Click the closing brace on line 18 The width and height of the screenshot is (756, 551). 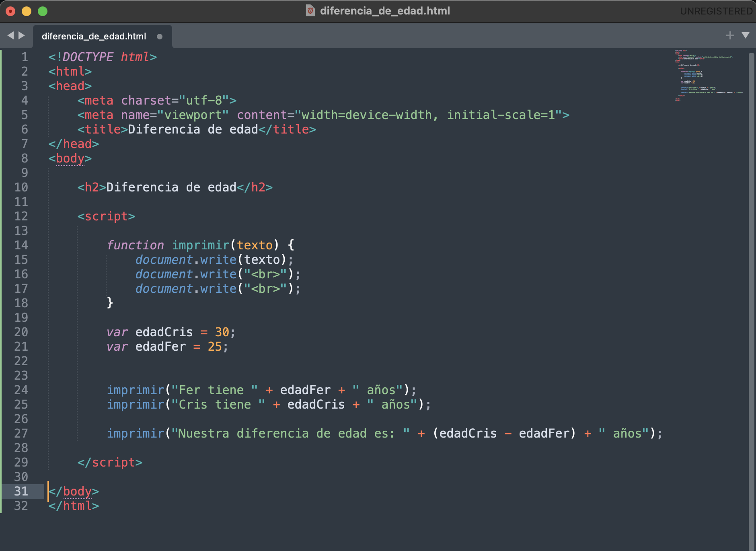pyautogui.click(x=110, y=302)
